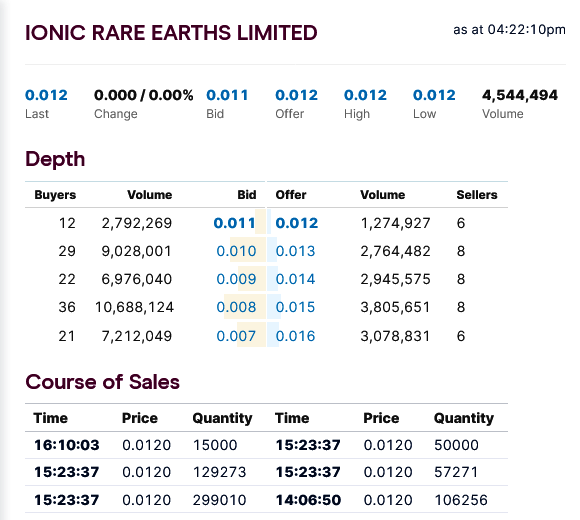Viewport: 580px width, 520px height.
Task: Click the sale time 16:10:03
Action: (x=67, y=445)
